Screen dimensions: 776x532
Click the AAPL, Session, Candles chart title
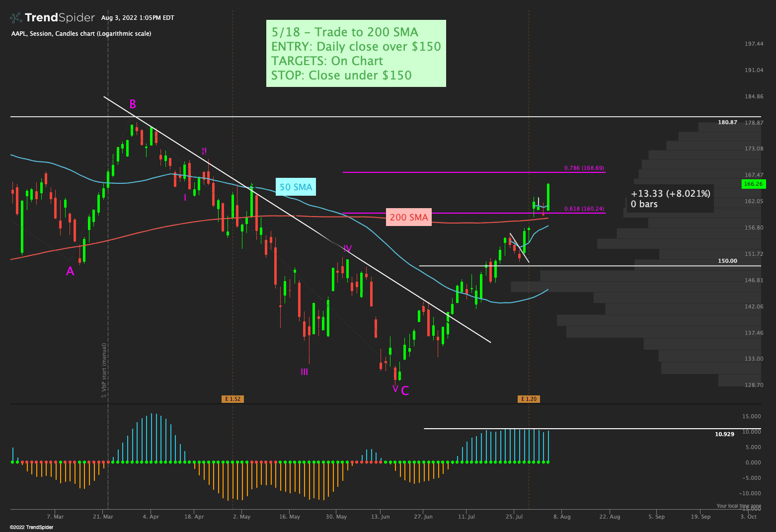pyautogui.click(x=81, y=34)
